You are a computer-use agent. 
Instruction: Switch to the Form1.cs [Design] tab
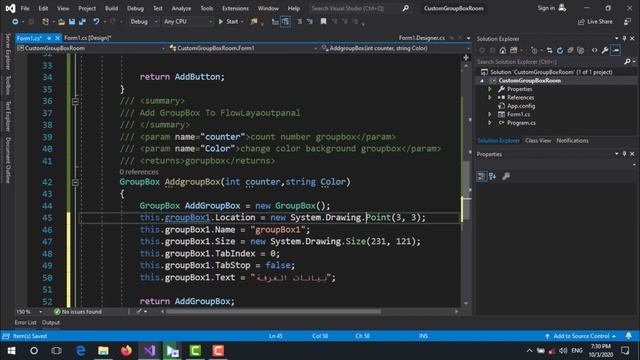(88, 38)
